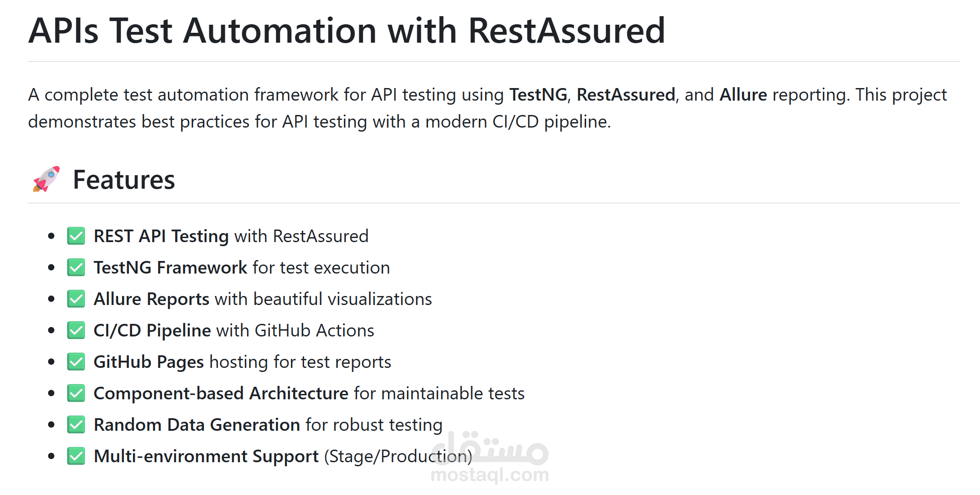Click the green check beside Component-based Architecture
This screenshot has height=495, width=980.
click(x=76, y=393)
